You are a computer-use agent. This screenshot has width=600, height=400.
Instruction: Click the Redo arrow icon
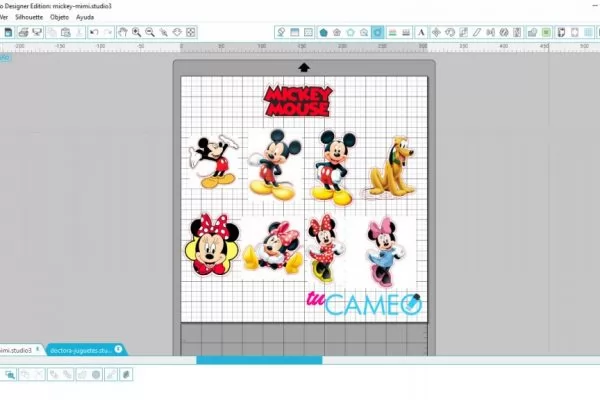(108, 33)
